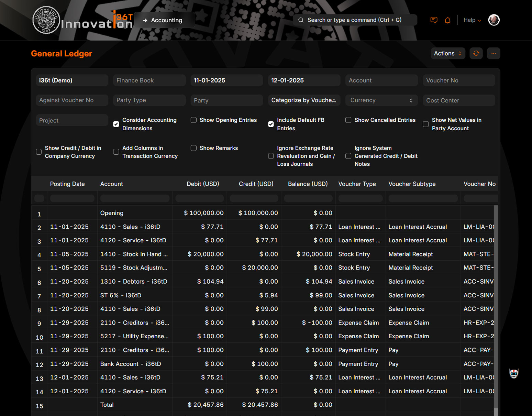Open the Currency dropdown
The width and height of the screenshot is (532, 416).
click(x=381, y=100)
